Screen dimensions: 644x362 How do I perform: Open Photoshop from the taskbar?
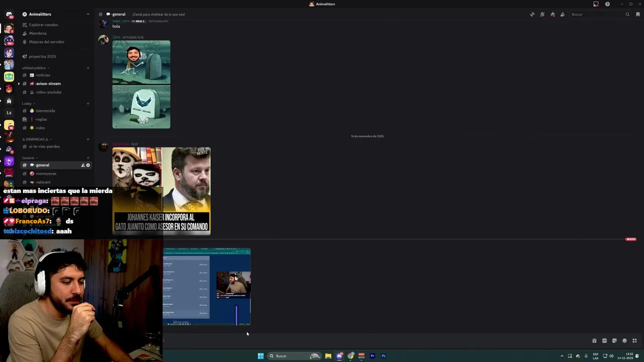[x=383, y=356]
